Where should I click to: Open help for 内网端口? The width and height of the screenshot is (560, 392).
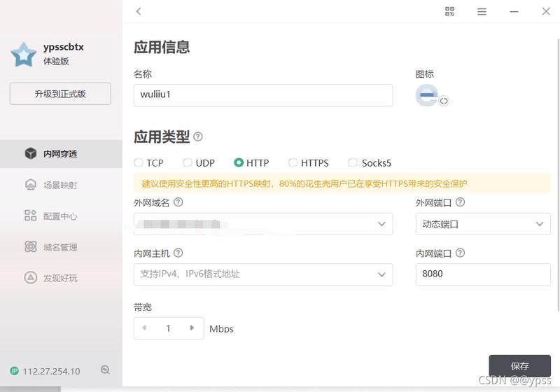[x=461, y=253]
